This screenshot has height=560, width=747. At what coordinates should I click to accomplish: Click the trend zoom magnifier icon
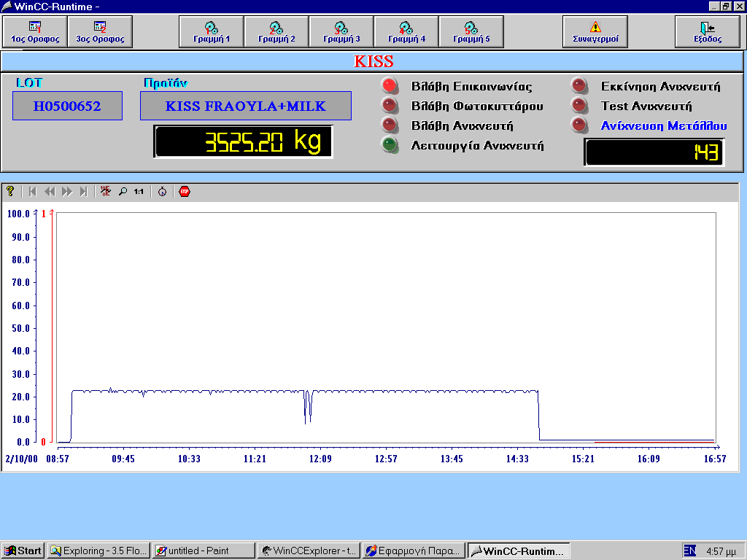(123, 192)
